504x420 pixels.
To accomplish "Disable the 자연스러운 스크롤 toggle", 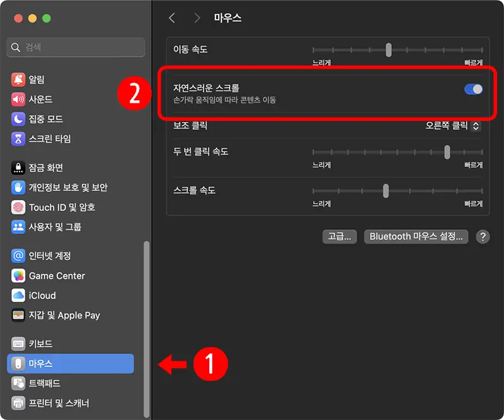I will point(472,90).
